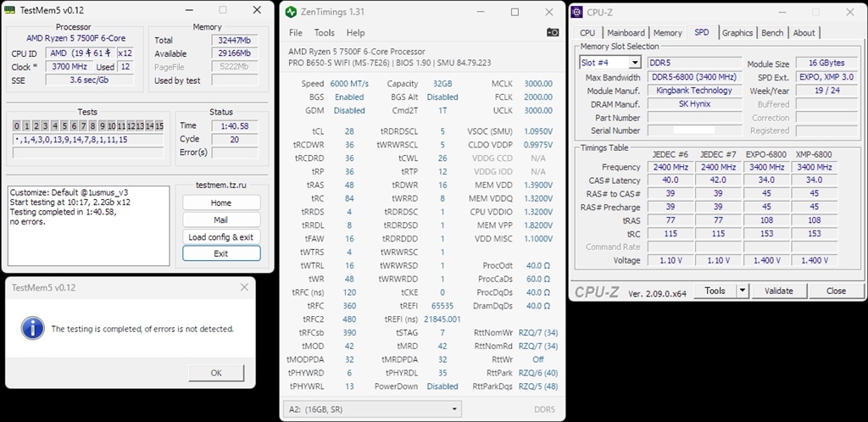Screen dimensions: 868x422
Task: Click test number 15 box in TestMem5
Action: pos(159,126)
